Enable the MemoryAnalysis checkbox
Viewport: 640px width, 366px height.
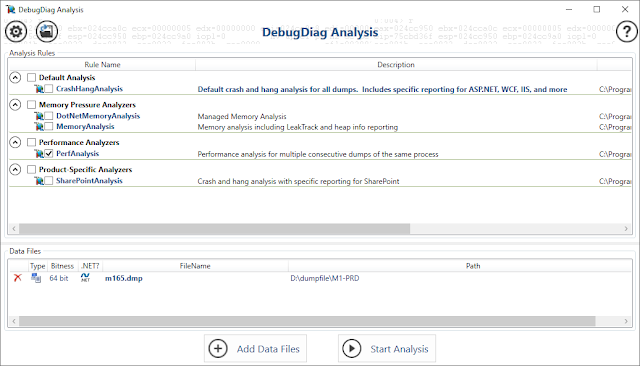[49, 126]
